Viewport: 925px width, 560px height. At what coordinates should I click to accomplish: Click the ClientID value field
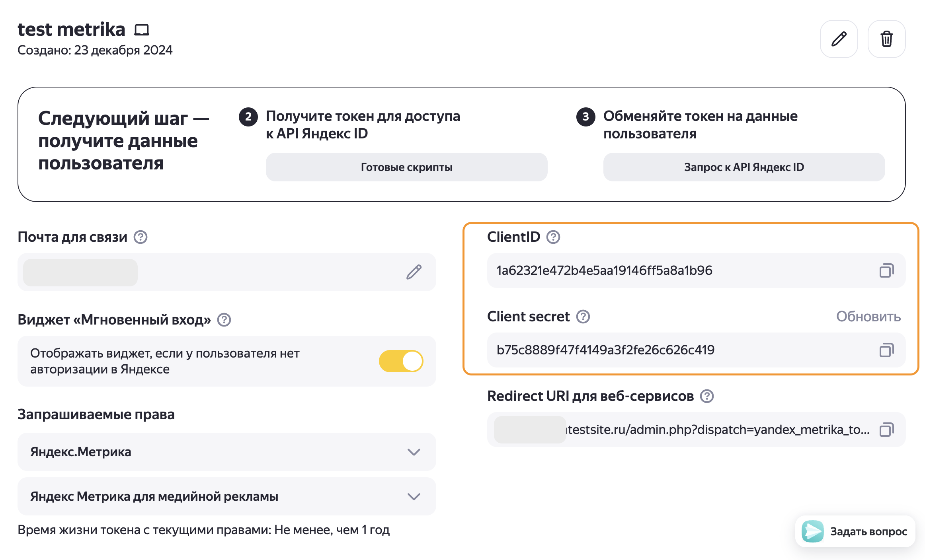[677, 270]
